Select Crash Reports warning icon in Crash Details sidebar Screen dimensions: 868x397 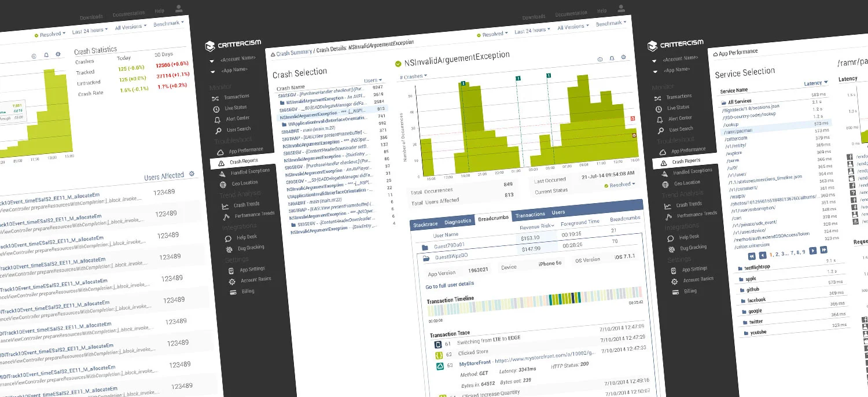coord(221,163)
